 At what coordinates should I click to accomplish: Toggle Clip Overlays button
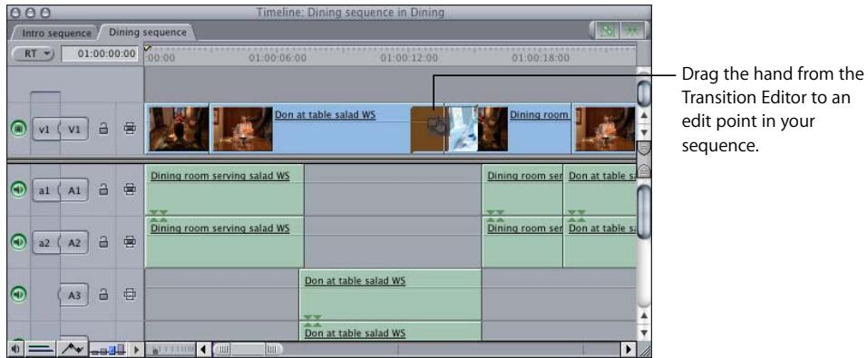point(73,350)
